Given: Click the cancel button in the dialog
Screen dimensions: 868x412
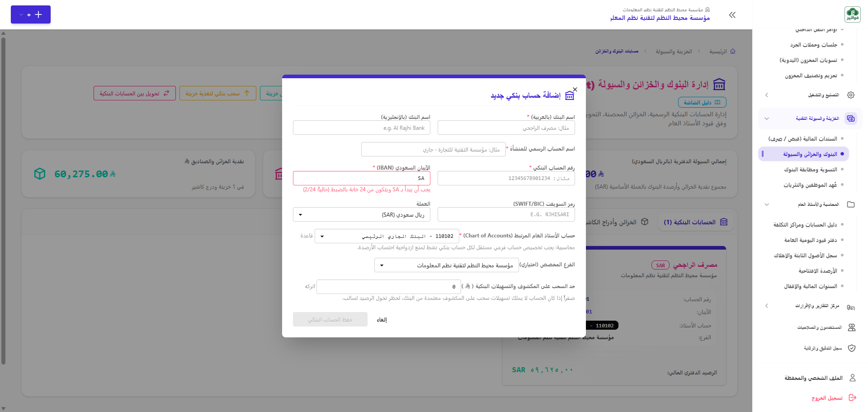Looking at the screenshot, I should [x=382, y=320].
